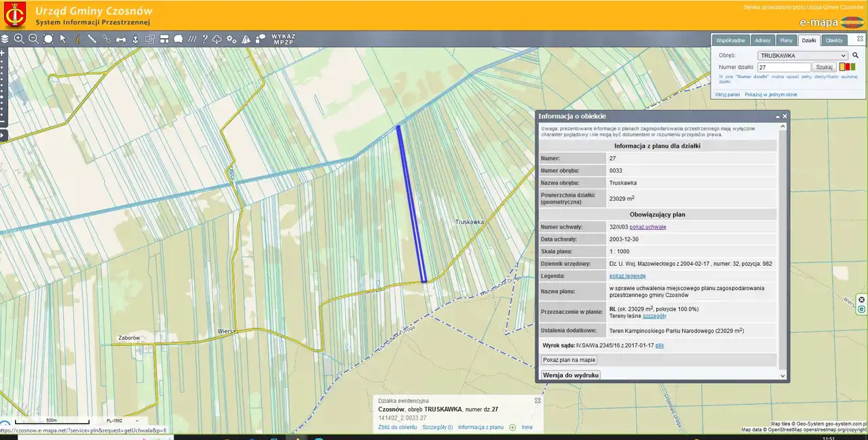Select the zoom in magnifier tool
Viewport: 868px width, 440px height.
pyautogui.click(x=19, y=39)
